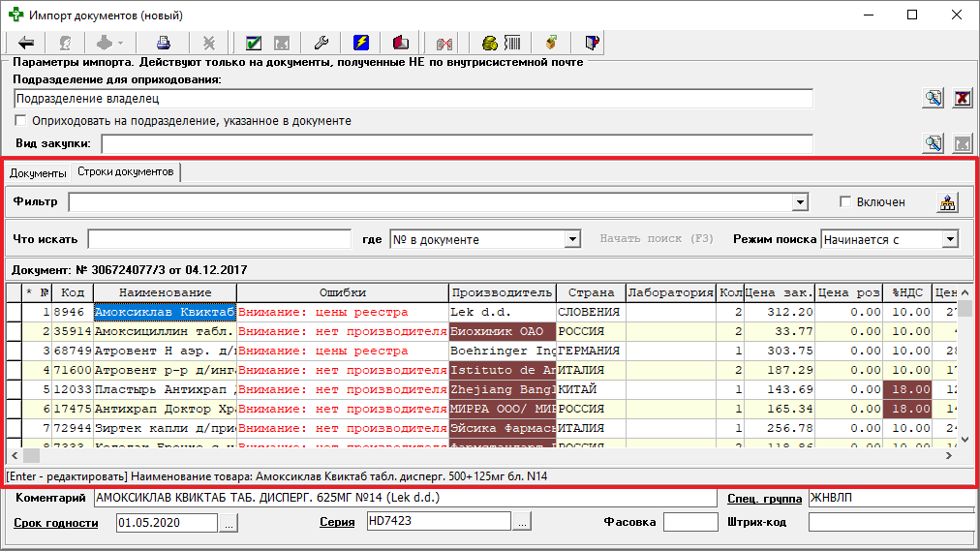Click the back arrow toolbar icon

pyautogui.click(x=26, y=43)
